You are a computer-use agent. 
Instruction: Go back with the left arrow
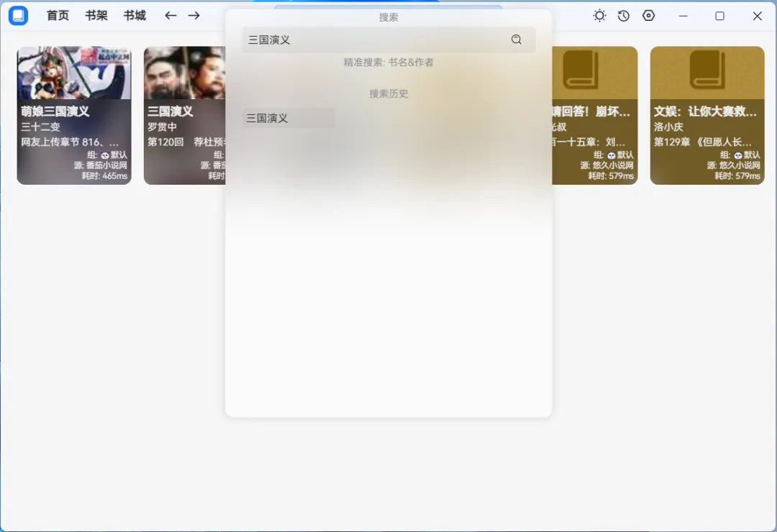[171, 16]
